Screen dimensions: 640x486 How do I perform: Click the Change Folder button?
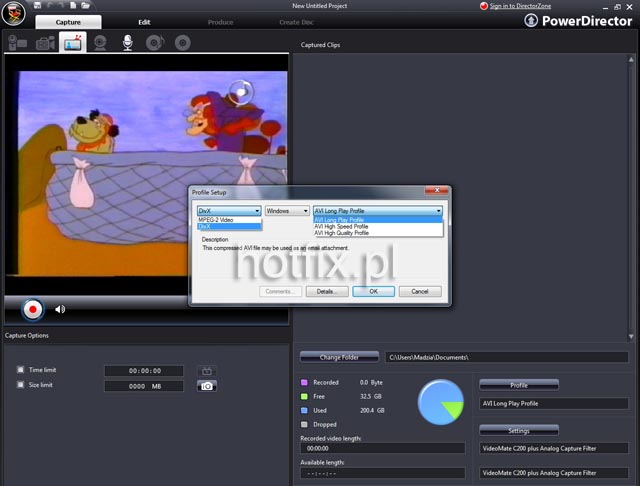point(339,356)
